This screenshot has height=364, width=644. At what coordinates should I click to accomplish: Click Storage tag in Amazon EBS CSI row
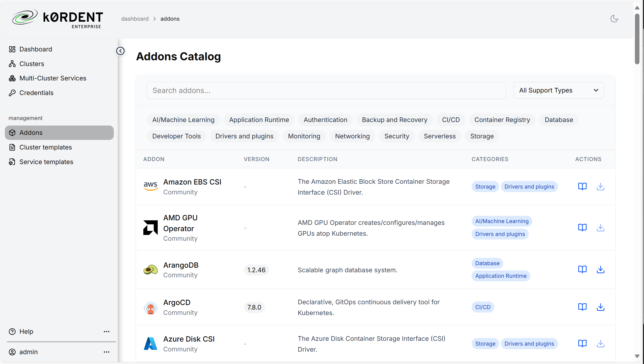(x=485, y=187)
